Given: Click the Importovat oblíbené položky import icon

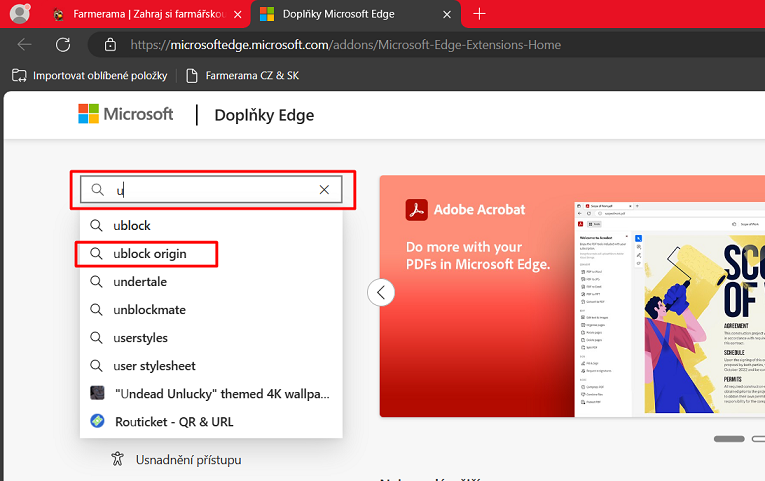Looking at the screenshot, I should (x=19, y=76).
